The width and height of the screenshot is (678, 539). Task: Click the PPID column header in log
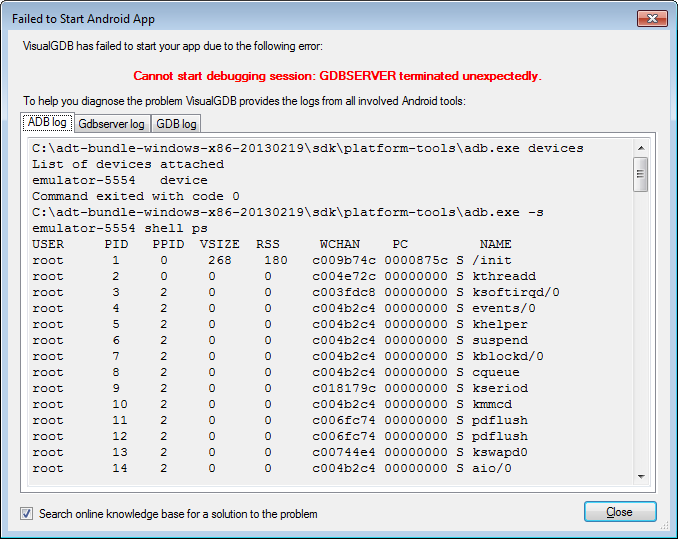(x=168, y=244)
